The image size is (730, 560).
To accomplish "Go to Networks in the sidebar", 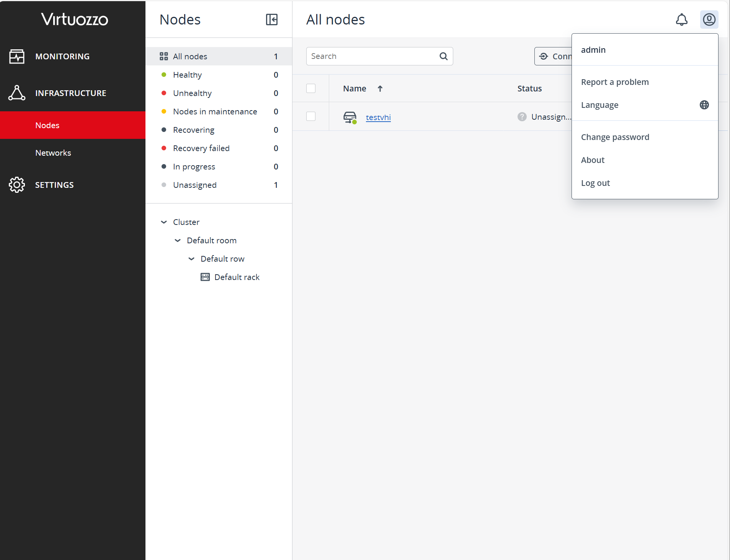I will [x=73, y=153].
